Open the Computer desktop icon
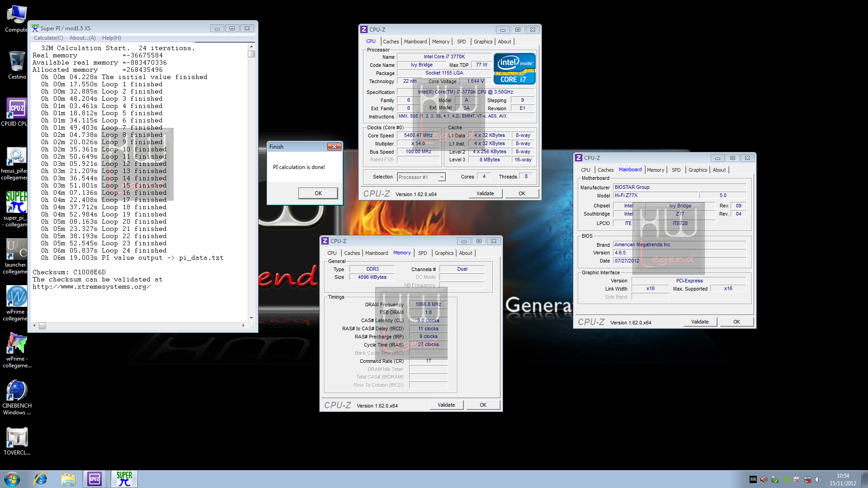Screen dimensions: 868x488 [x=17, y=19]
